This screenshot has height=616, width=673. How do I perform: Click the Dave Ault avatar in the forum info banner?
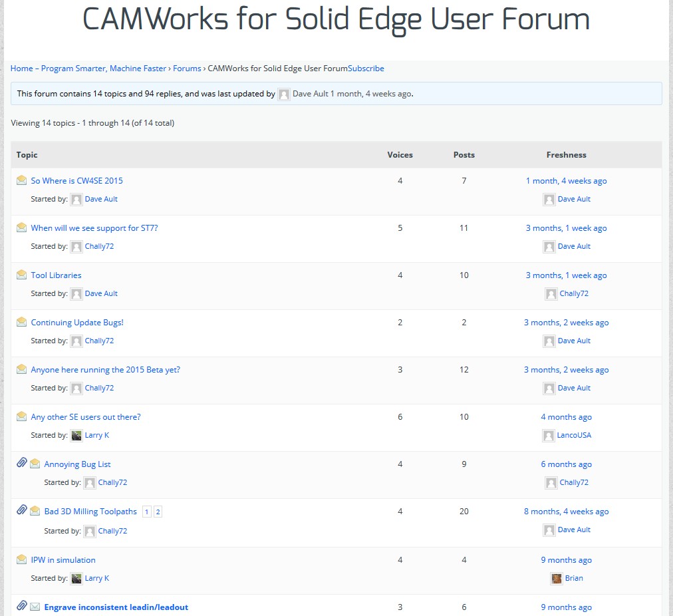pos(284,94)
